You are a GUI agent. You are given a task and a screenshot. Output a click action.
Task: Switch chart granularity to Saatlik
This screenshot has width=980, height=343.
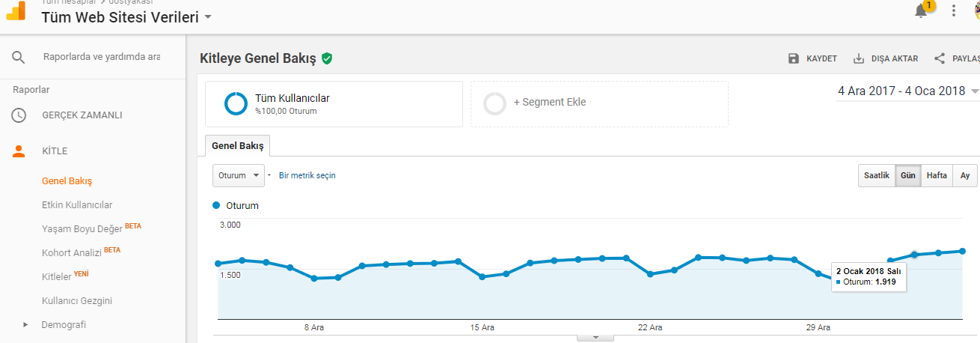876,175
